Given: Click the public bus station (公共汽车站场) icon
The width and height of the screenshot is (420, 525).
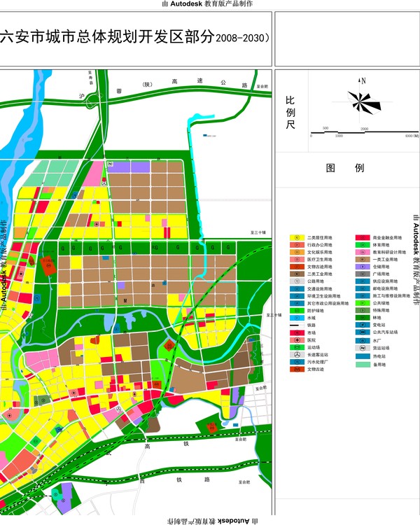Looking at the screenshot, I should (x=363, y=332).
